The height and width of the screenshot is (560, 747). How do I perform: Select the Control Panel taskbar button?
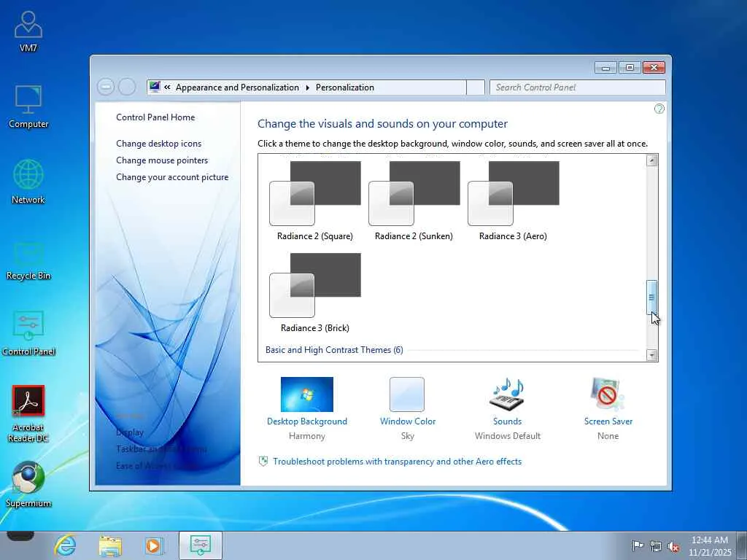tap(200, 545)
